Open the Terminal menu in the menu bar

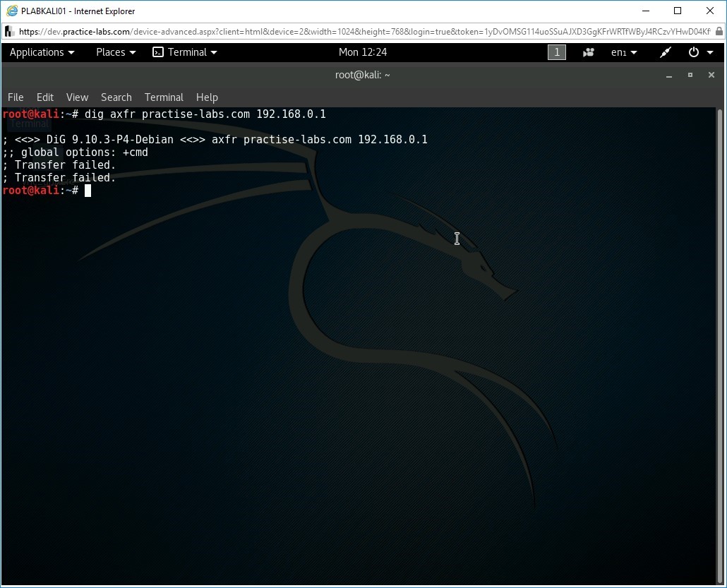click(164, 97)
